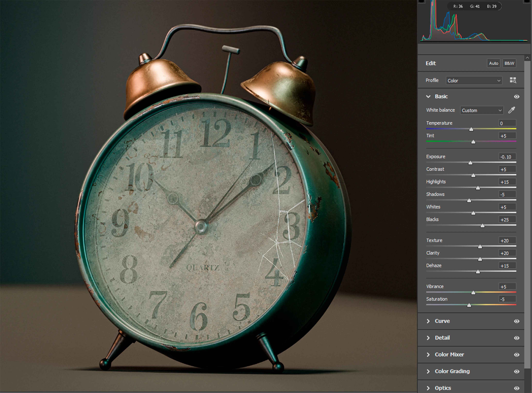Click the Highlights value field
532x393 pixels.
coord(507,182)
